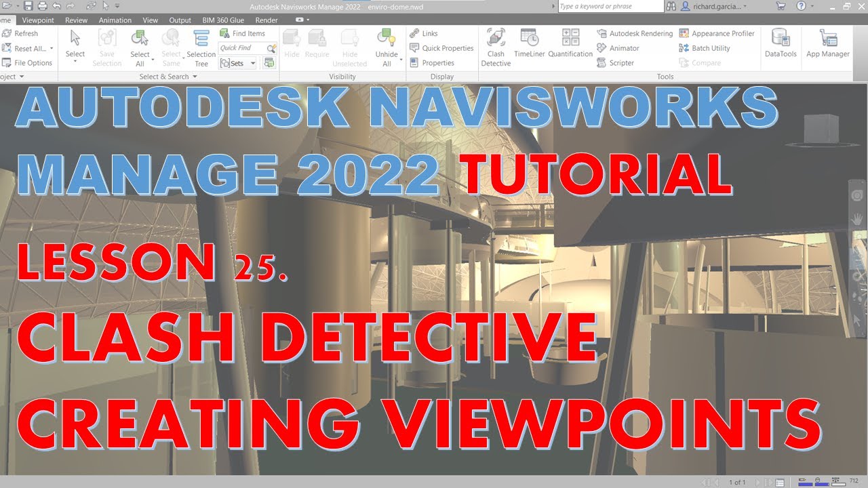The width and height of the screenshot is (868, 488).
Task: Open File Options
Action: (27, 63)
